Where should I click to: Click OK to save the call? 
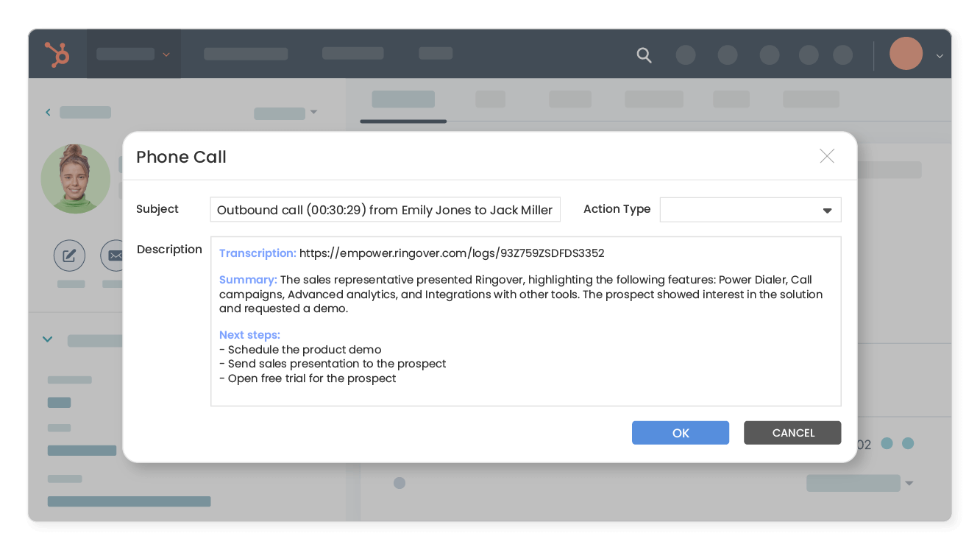680,433
